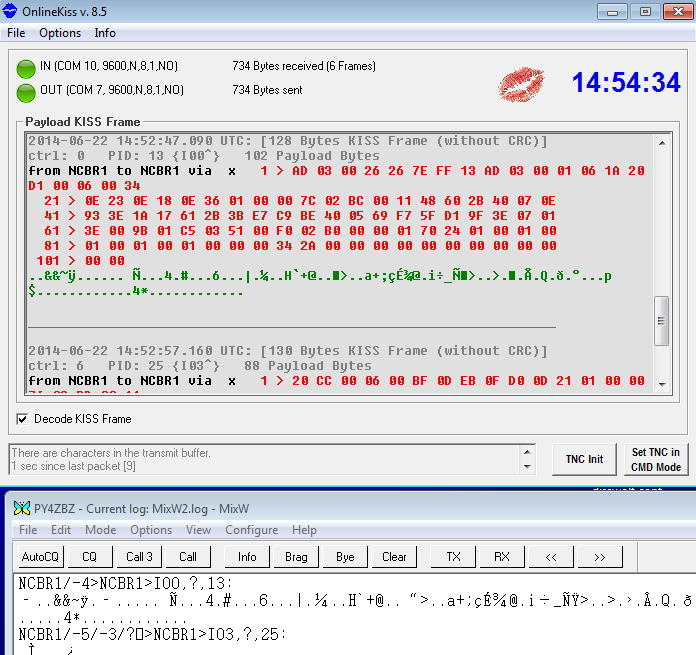
Task: Click the payload frame scrollbar up arrow
Action: point(662,143)
